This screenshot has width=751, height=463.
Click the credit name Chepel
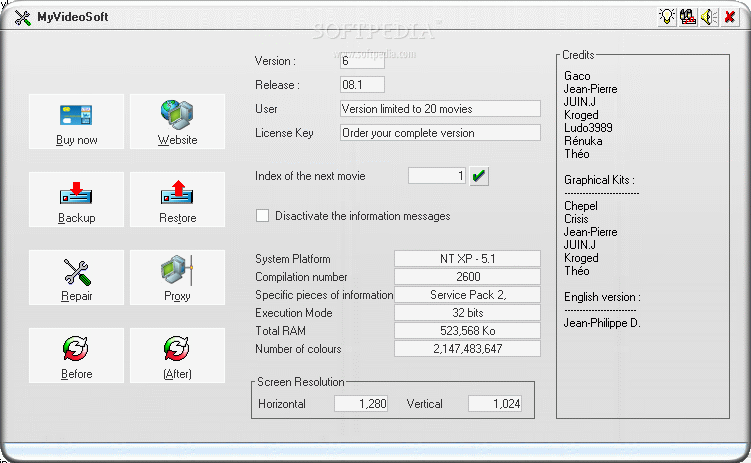pyautogui.click(x=580, y=206)
